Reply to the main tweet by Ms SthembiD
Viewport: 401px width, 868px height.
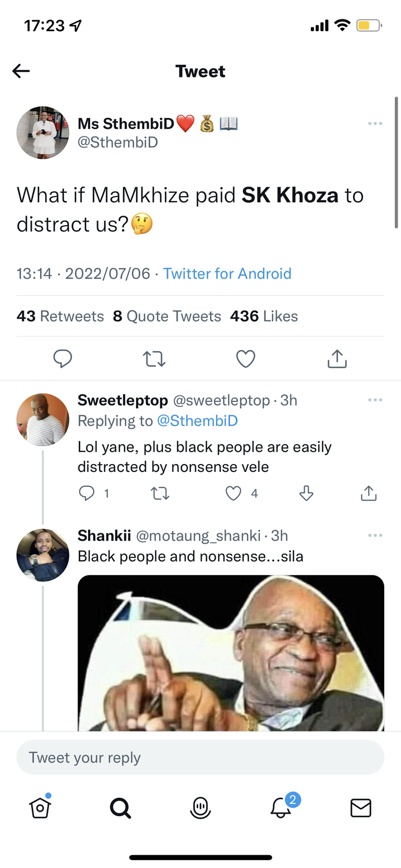pos(63,359)
